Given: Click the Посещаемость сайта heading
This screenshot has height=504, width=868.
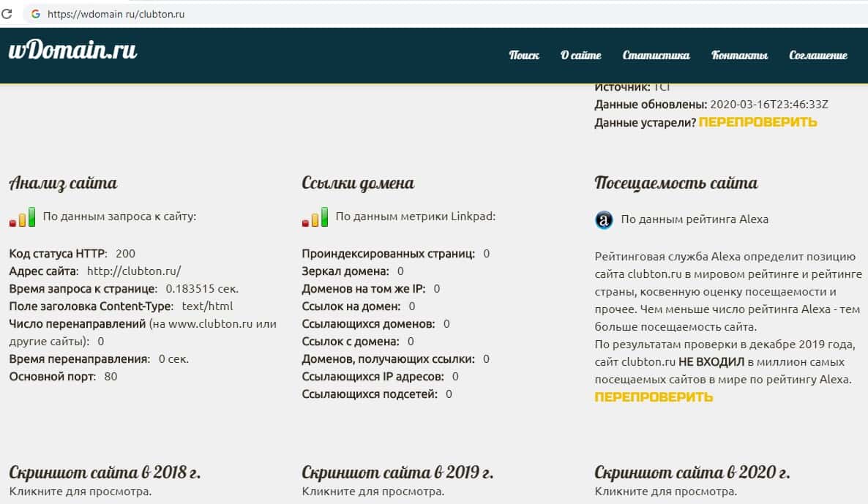Looking at the screenshot, I should point(676,183).
